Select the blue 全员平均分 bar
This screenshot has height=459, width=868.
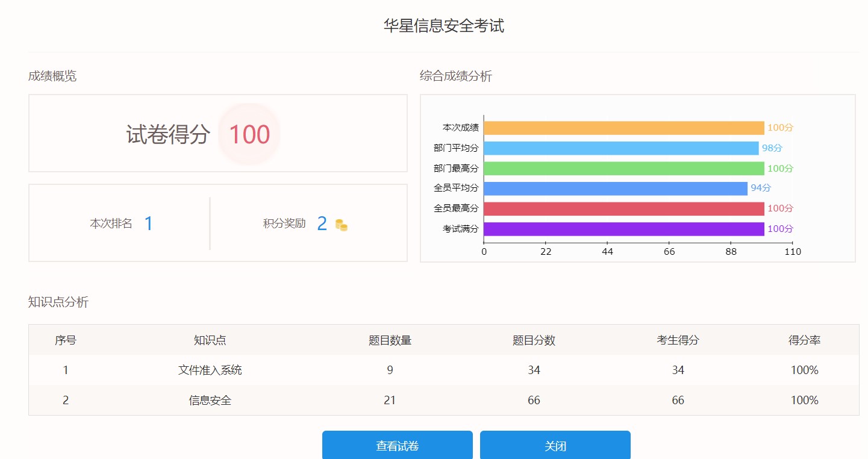(x=615, y=188)
